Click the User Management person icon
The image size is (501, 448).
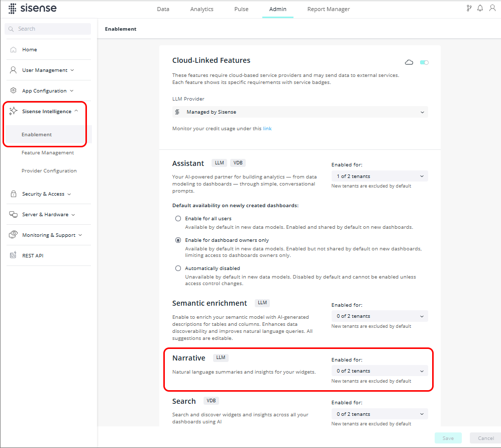point(13,70)
